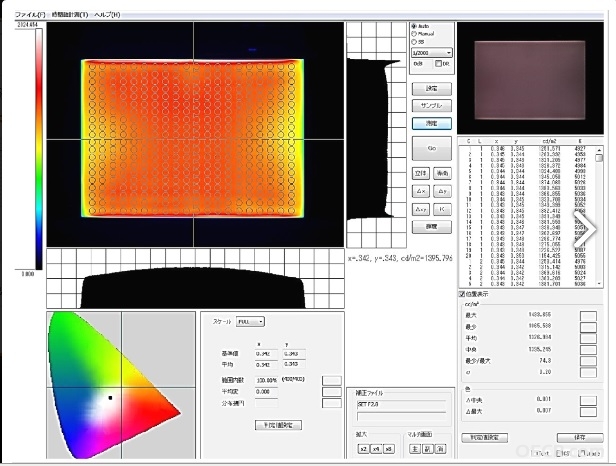Click the Δx button
The height and width of the screenshot is (466, 616).
(420, 191)
